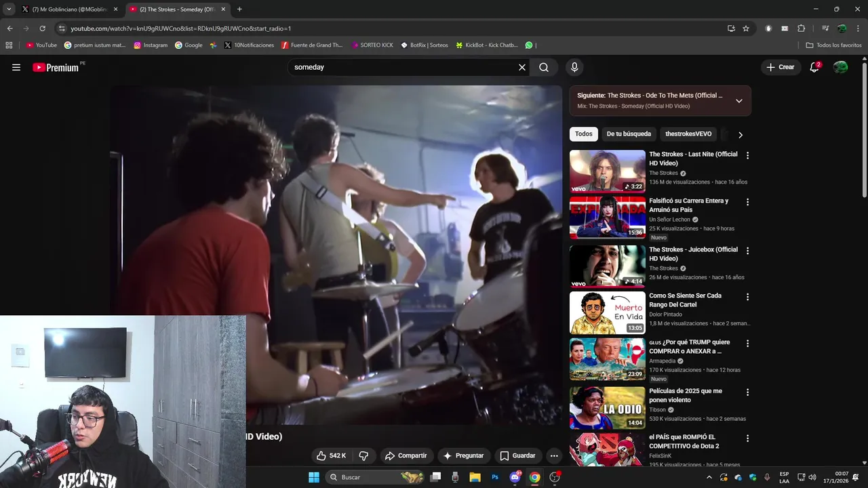Open Falsificó su Carrera Entera video title

688,205
